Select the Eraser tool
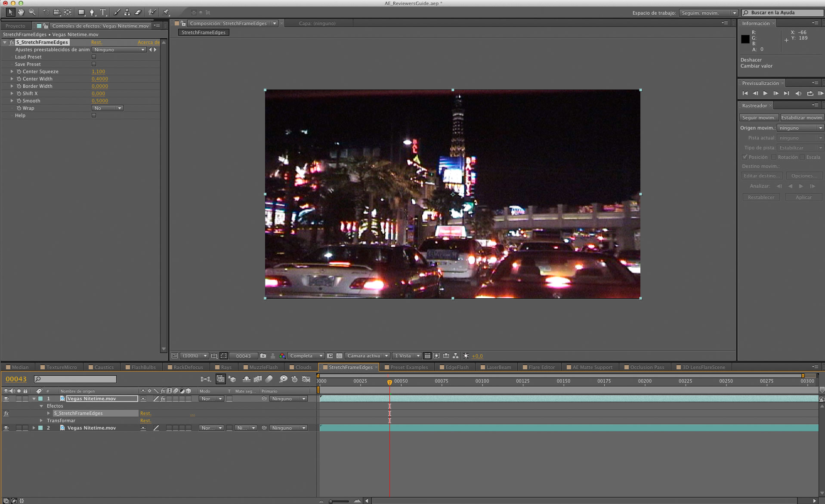The height and width of the screenshot is (504, 825). (x=138, y=12)
